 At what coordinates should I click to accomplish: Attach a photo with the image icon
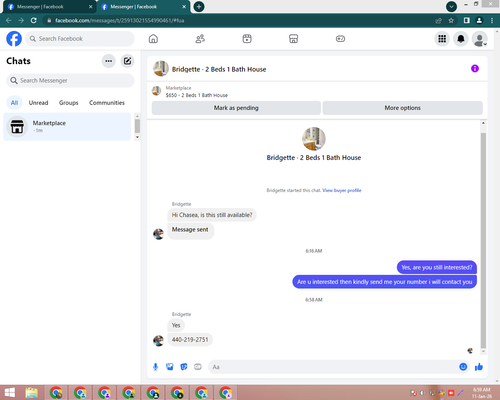(x=170, y=367)
